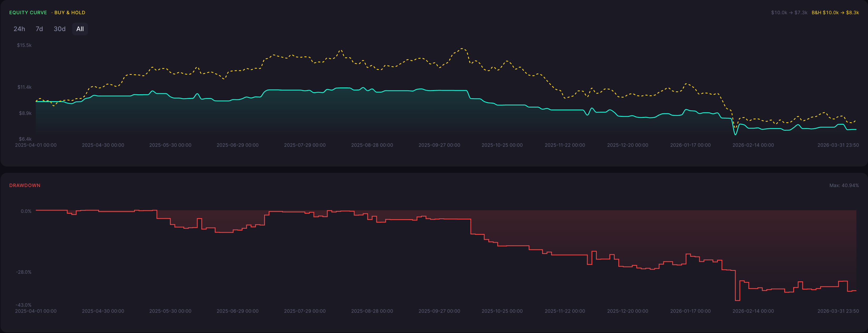Viewport: 868px width, 333px height.
Task: Click drawdown chart date 2025-10-25 00:00
Action: (x=502, y=311)
